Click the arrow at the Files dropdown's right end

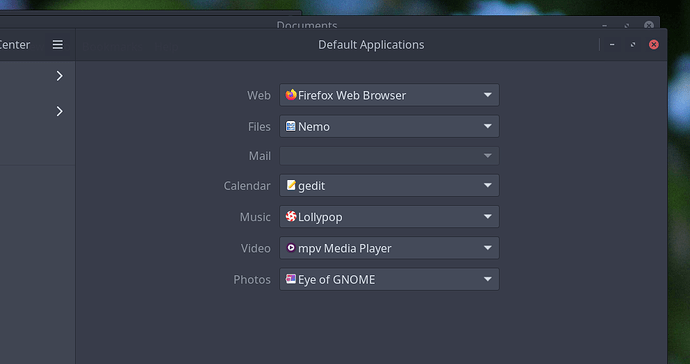tap(488, 126)
